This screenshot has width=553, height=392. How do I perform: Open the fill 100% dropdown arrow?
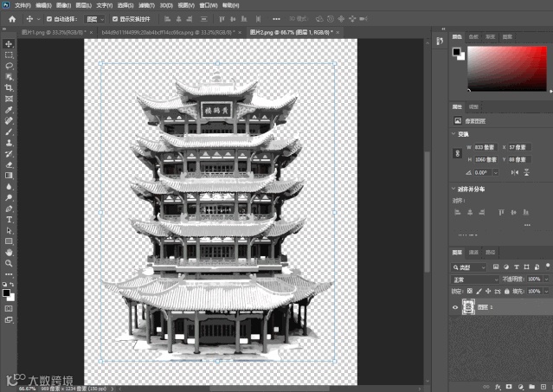547,291
